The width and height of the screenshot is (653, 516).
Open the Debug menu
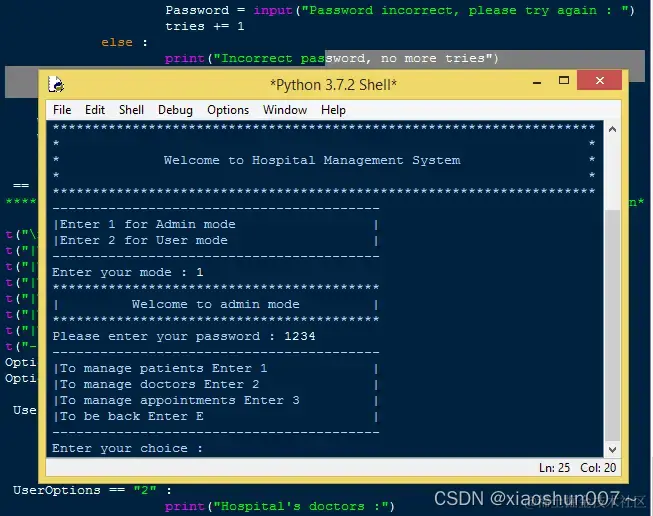pyautogui.click(x=175, y=110)
